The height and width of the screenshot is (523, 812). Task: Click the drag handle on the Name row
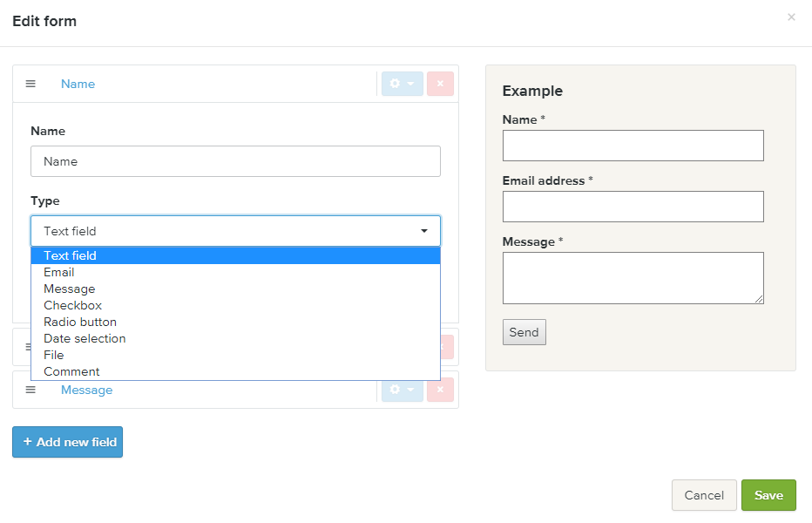(x=30, y=84)
